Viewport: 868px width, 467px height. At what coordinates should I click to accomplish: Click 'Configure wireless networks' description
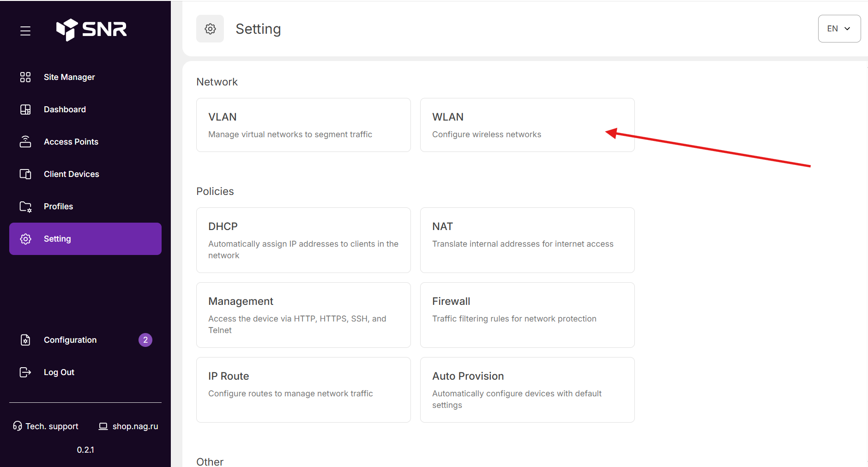[x=487, y=134]
